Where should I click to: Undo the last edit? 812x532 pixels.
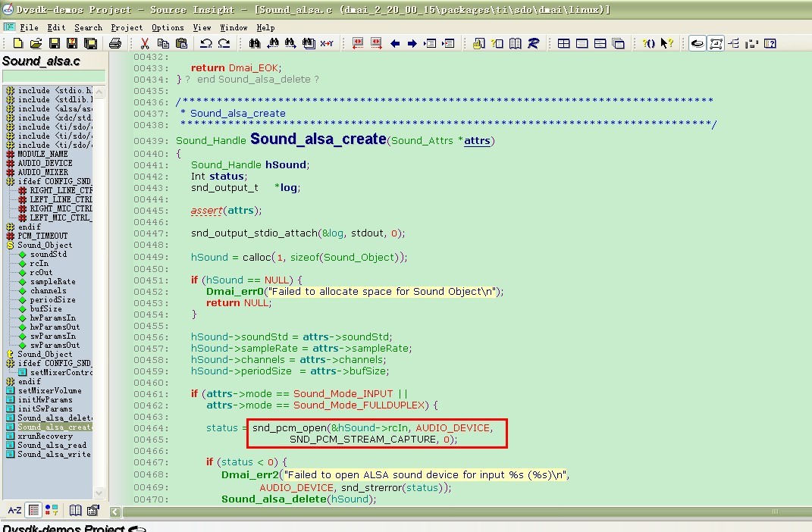pos(205,43)
